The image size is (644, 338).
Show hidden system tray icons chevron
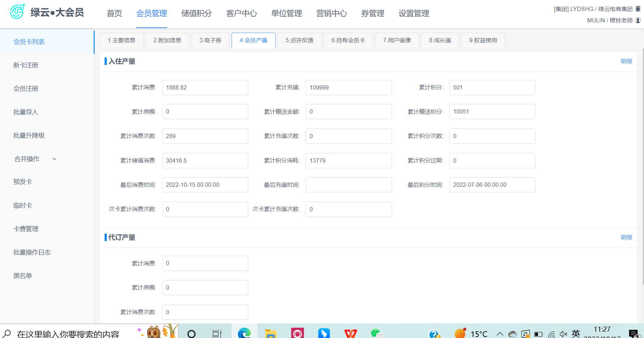(500, 334)
